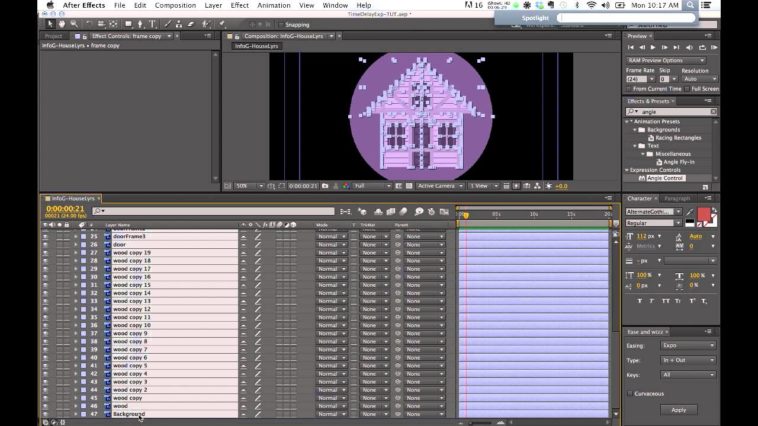
Task: Jump to first frame in Preview panel
Action: coord(631,47)
